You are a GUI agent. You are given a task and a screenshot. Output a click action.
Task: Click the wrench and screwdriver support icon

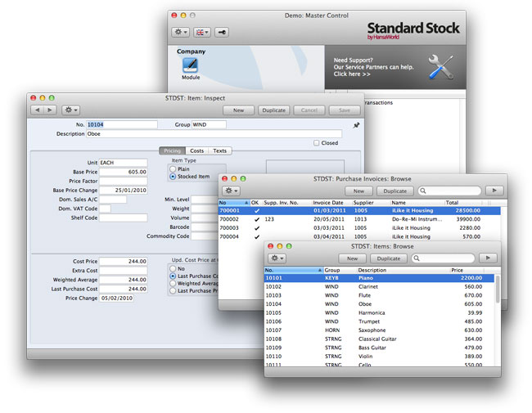pos(440,67)
